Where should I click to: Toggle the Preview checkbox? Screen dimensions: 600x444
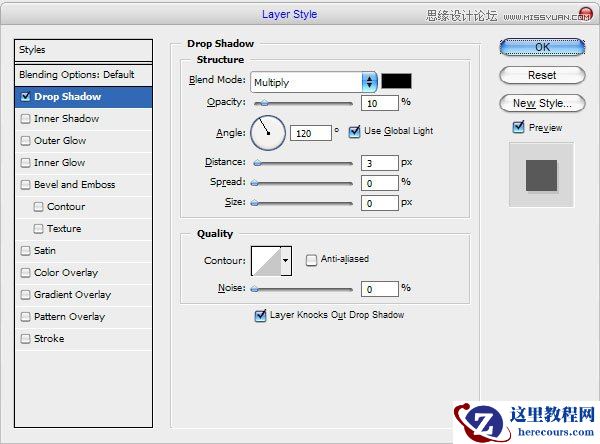pos(518,127)
